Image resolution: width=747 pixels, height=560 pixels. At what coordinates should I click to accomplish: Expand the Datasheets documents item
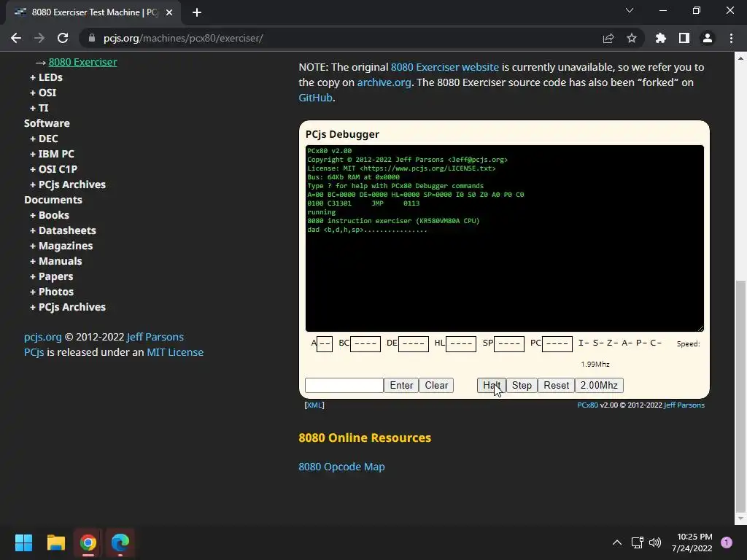click(63, 230)
